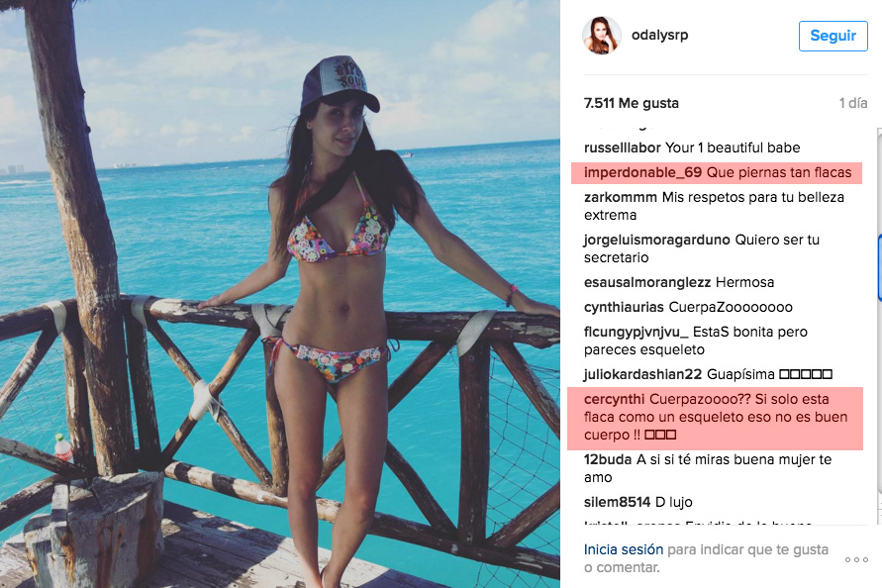The height and width of the screenshot is (588, 882).
Task: Select silem8514 username link
Action: coord(617,502)
